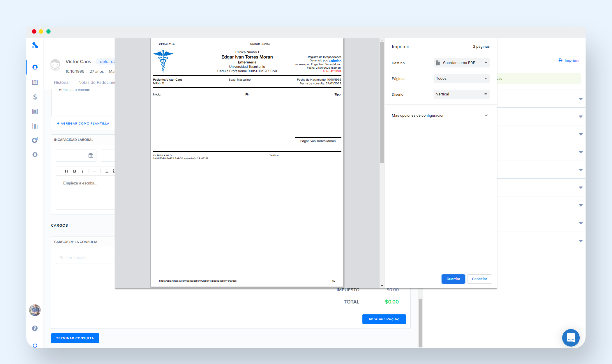Open the calendar icon in sidebar
Image resolution: width=612 pixels, height=364 pixels.
tap(35, 82)
